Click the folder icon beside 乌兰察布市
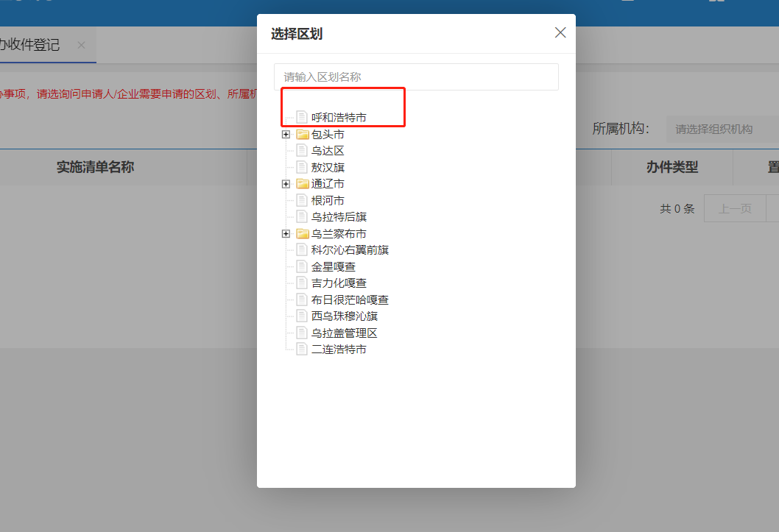The height and width of the screenshot is (532, 779). pyautogui.click(x=302, y=234)
